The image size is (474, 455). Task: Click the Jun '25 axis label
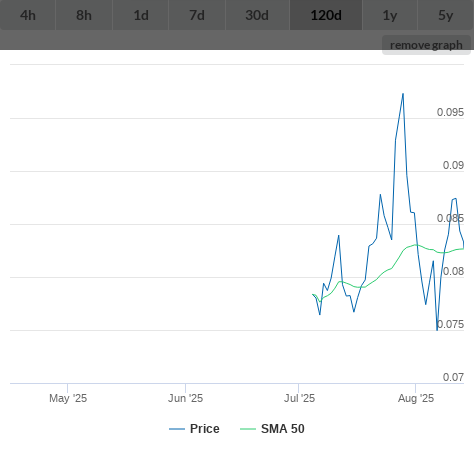(186, 398)
